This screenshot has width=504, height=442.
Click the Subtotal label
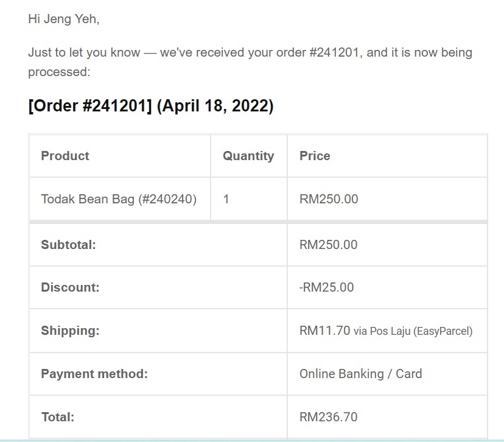(68, 245)
